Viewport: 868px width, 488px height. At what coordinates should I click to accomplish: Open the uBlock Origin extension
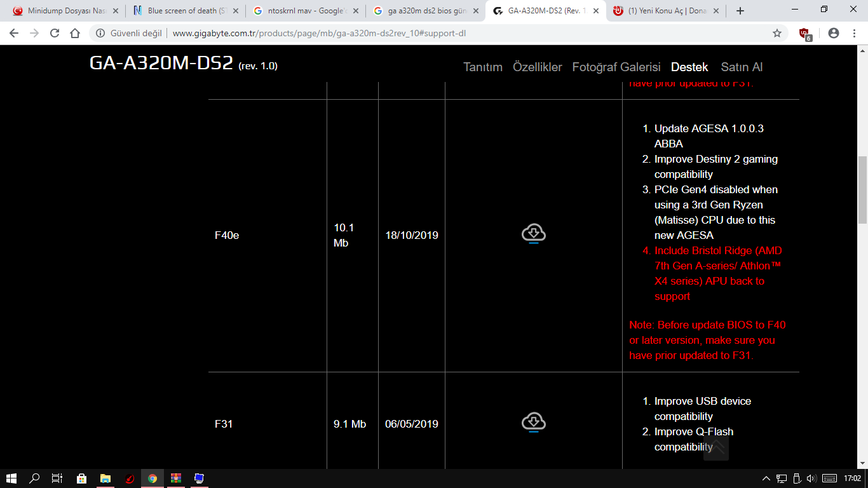(805, 34)
